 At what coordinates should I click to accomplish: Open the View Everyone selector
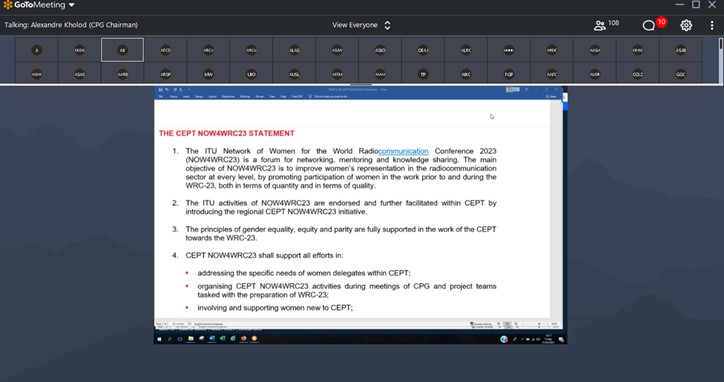(361, 25)
